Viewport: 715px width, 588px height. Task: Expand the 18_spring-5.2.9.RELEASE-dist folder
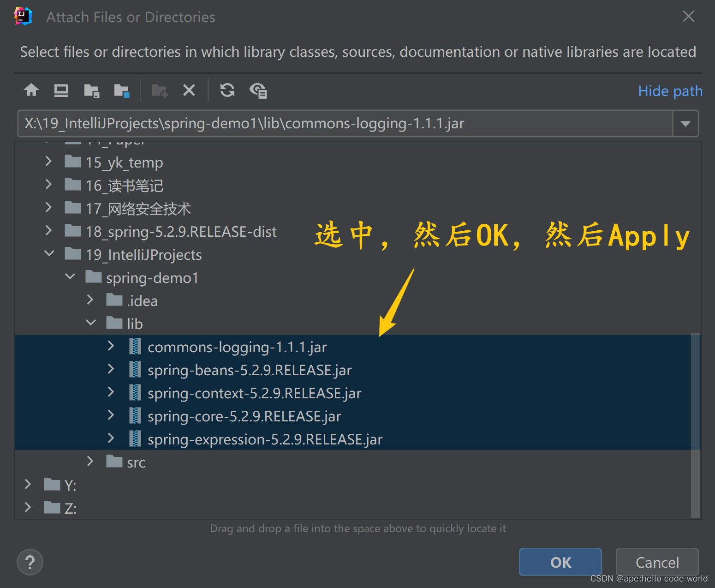click(48, 231)
